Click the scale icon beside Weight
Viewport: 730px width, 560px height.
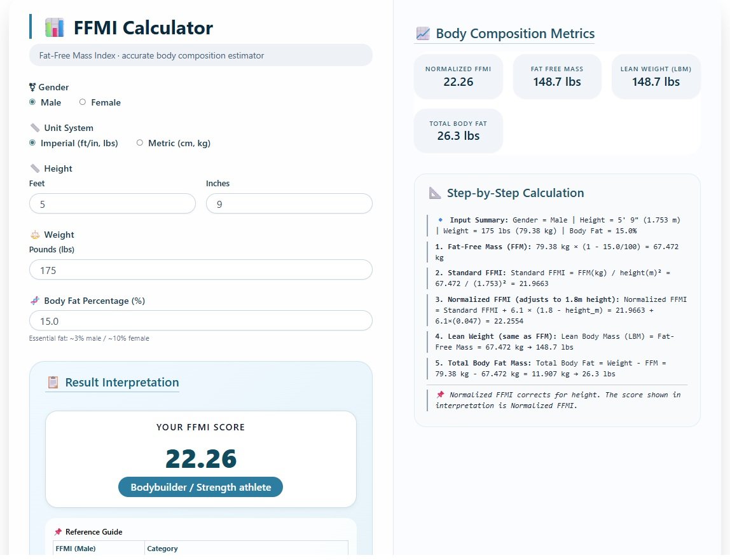pos(35,235)
